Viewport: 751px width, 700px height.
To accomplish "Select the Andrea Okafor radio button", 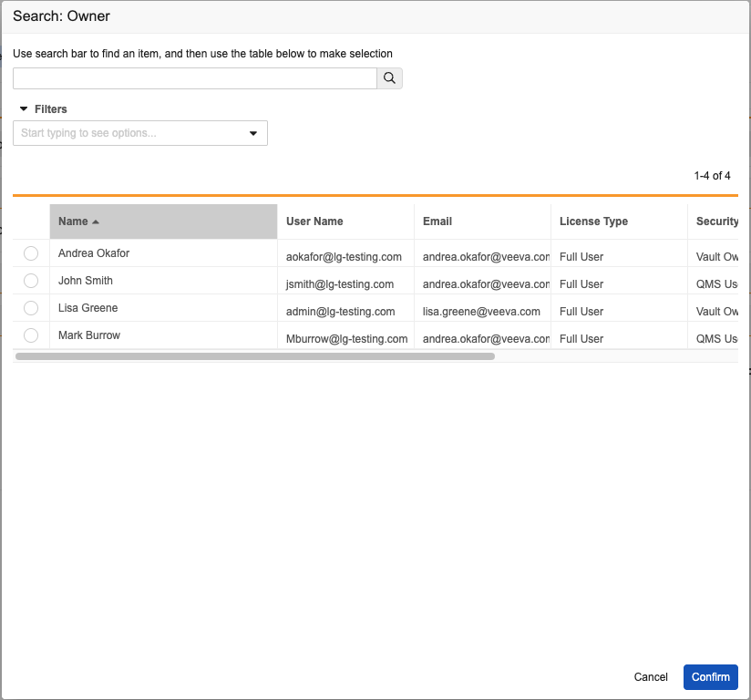I will point(31,253).
